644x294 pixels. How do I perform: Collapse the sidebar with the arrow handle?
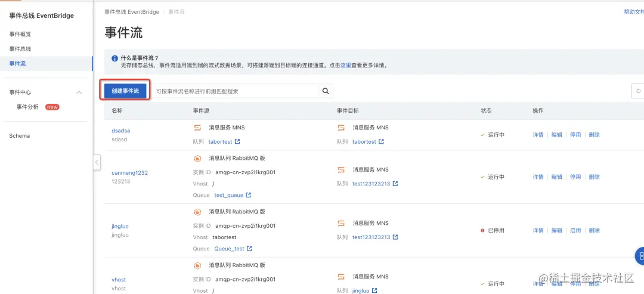click(x=97, y=162)
